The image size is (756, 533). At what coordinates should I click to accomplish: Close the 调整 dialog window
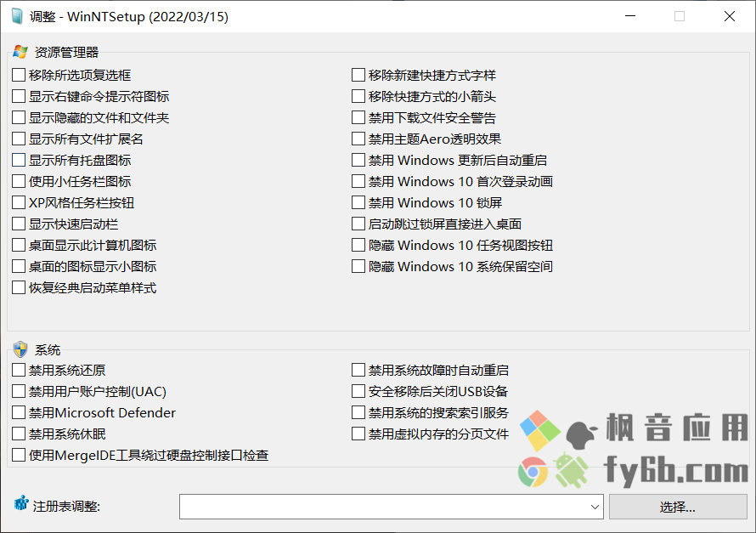730,16
